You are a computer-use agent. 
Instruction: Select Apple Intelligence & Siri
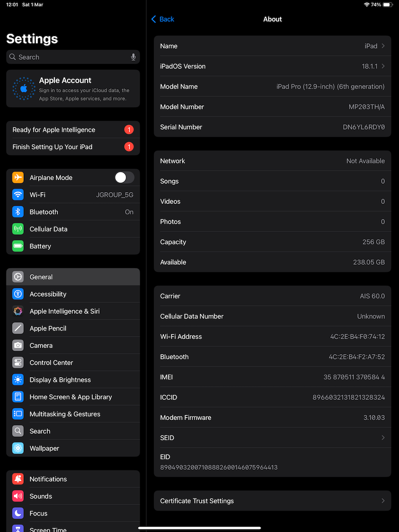pyautogui.click(x=73, y=311)
